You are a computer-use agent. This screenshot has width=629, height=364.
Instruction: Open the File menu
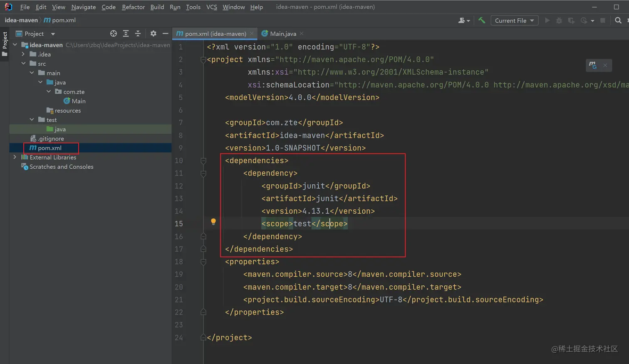coord(25,7)
